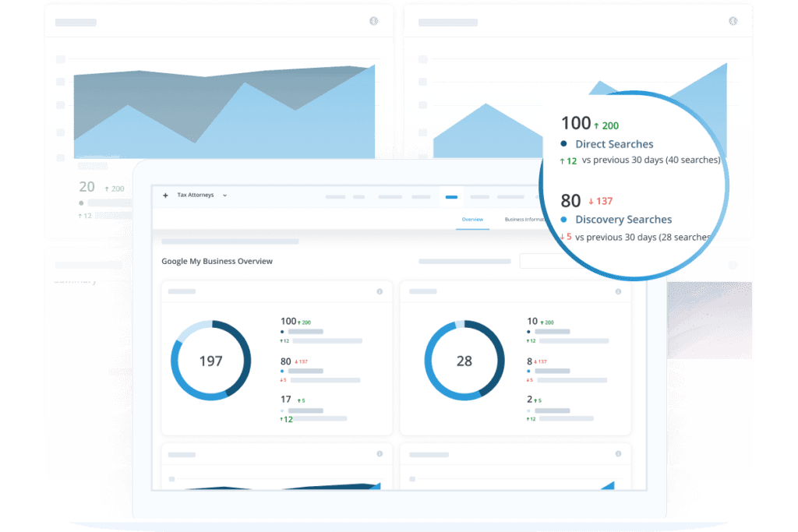
Task: Click the red ↓ 137 change indicator
Action: (599, 201)
